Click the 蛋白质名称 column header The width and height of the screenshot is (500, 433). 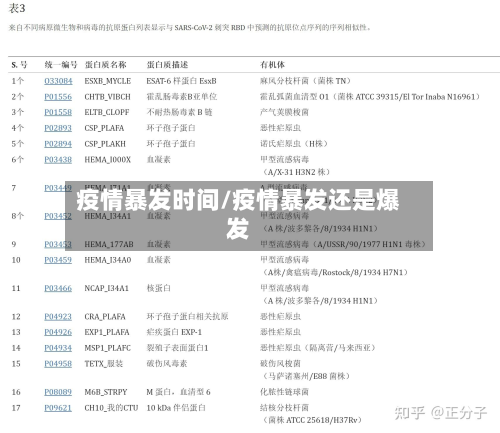[x=106, y=65]
